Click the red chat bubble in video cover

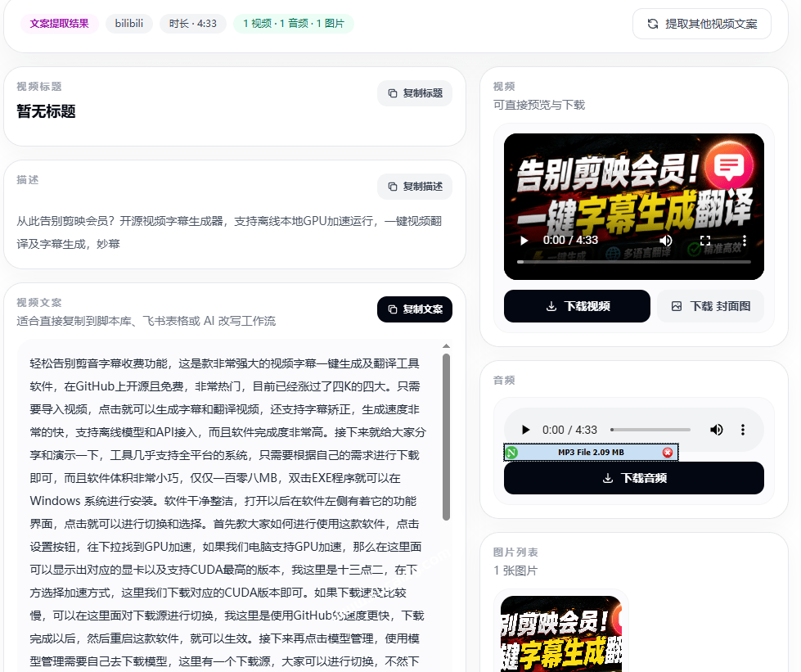tap(728, 165)
